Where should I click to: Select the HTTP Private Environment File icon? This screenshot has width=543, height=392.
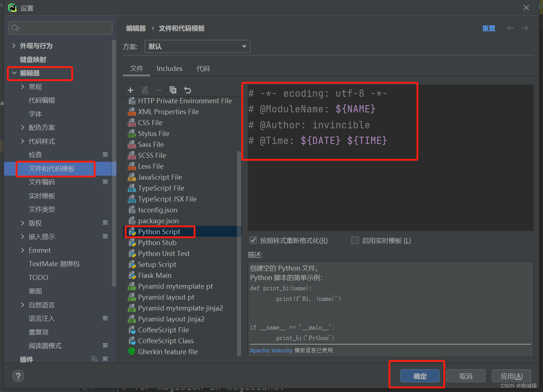[x=132, y=101]
